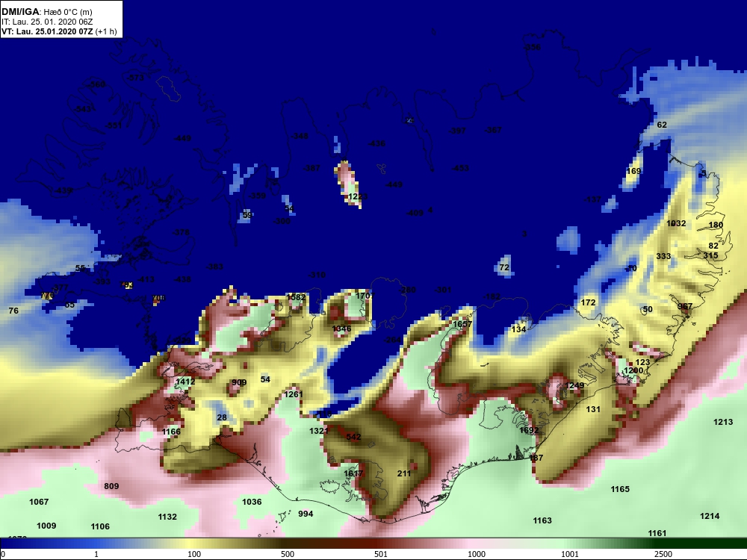
Task: Click the map value 1132
Action: (167, 517)
